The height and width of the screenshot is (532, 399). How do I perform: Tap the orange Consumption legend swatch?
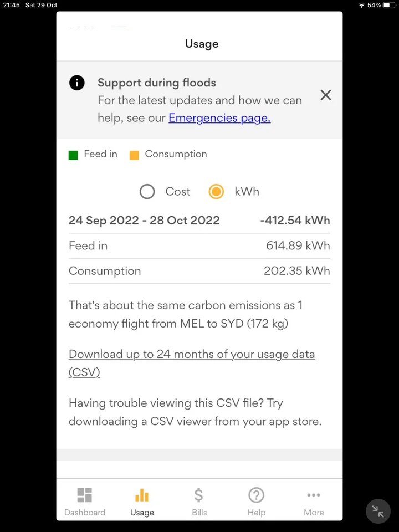click(x=134, y=155)
